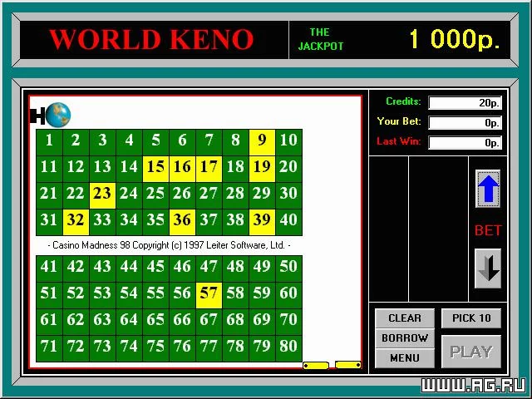Choose number 68 on the lower board
The height and width of the screenshot is (399, 532).
(x=235, y=322)
